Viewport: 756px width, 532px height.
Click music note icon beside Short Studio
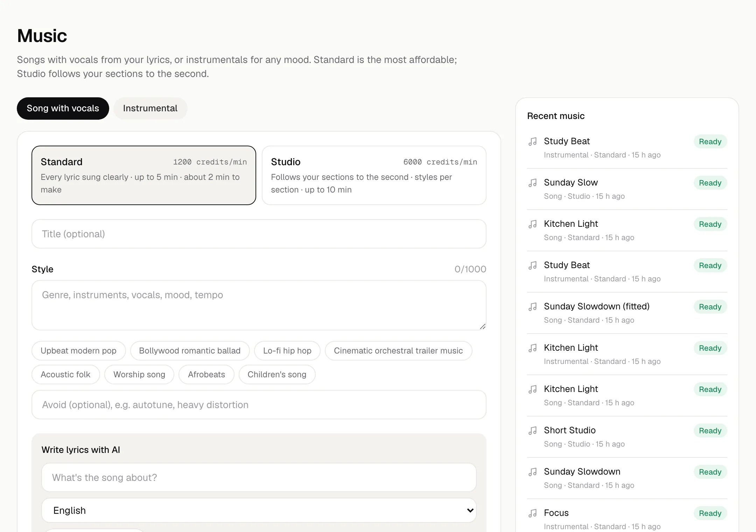[x=532, y=430]
